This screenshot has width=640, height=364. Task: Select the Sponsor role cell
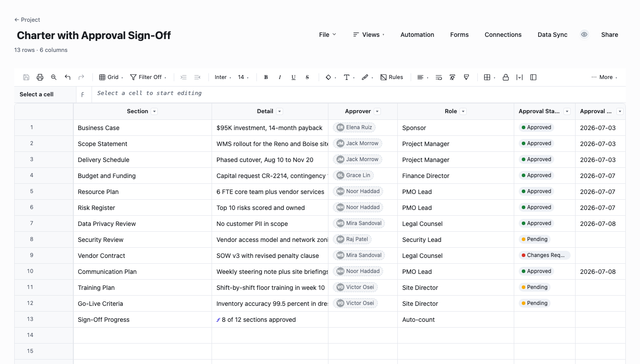point(456,128)
